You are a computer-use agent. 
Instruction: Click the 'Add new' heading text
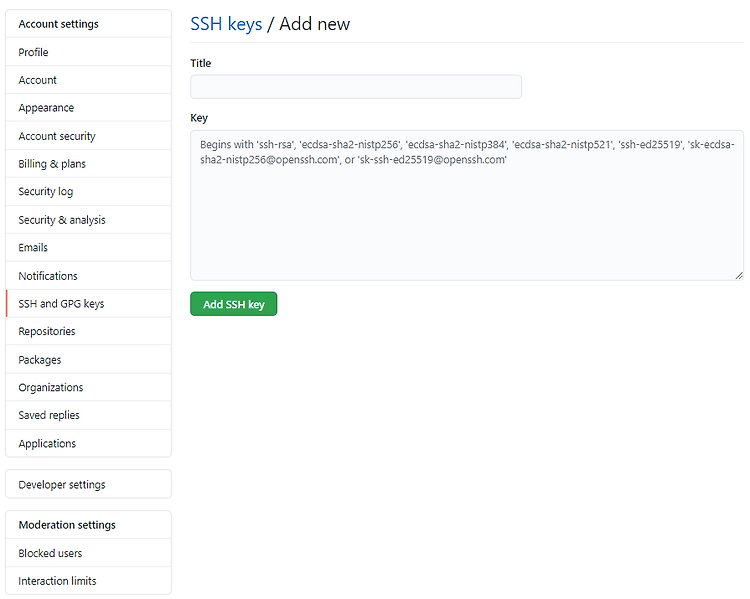[x=315, y=24]
